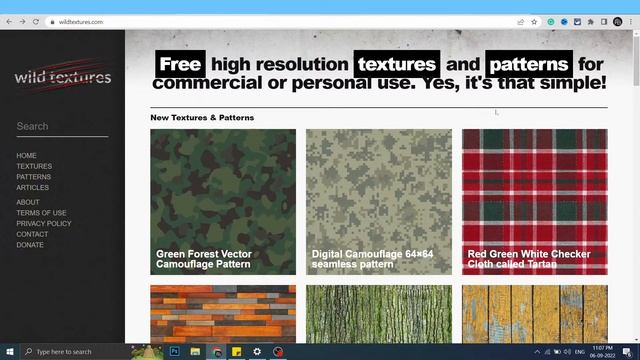Open the HOME menu item

27,156
